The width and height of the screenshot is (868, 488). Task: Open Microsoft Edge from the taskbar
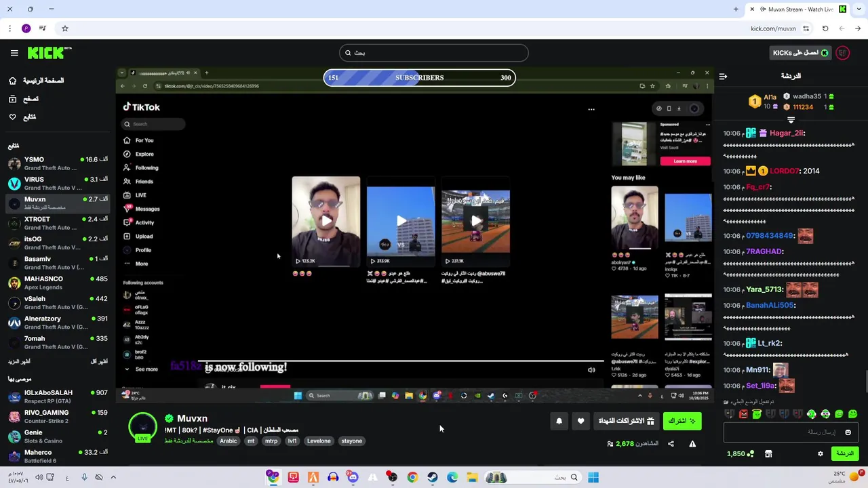pyautogui.click(x=452, y=477)
